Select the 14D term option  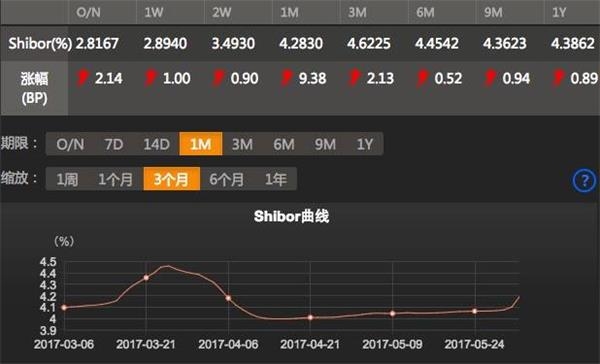(x=156, y=144)
